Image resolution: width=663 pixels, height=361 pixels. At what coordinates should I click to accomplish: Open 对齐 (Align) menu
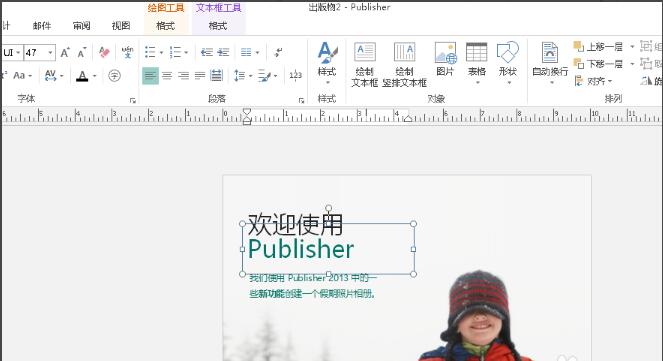pyautogui.click(x=593, y=81)
